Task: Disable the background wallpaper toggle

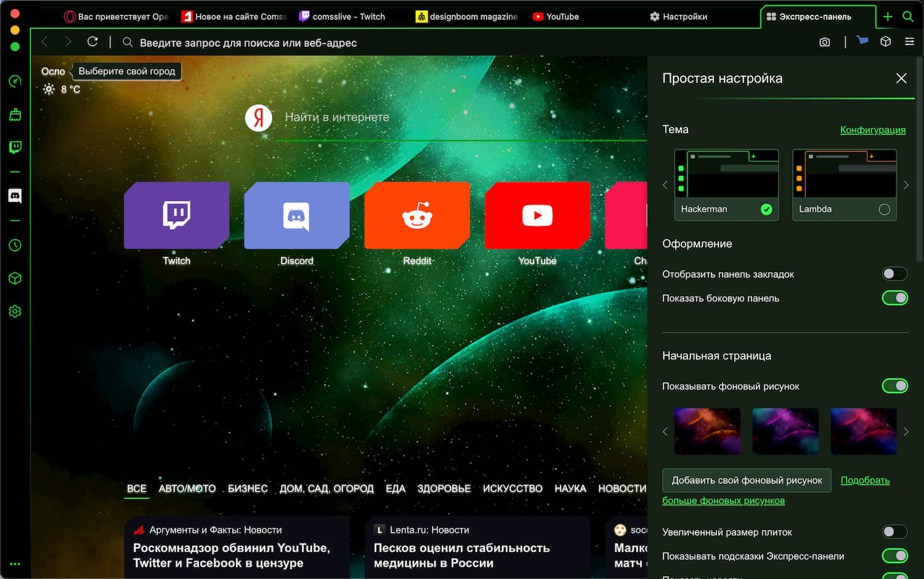Action: (x=894, y=386)
